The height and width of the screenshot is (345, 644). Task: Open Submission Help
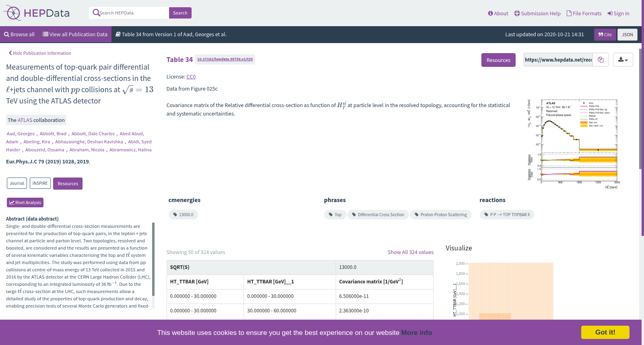pos(537,13)
